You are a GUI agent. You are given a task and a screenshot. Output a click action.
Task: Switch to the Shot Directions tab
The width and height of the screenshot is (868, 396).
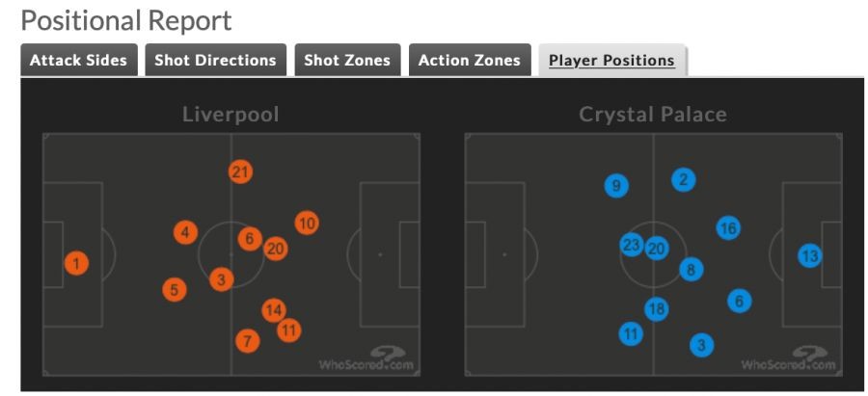pos(215,60)
